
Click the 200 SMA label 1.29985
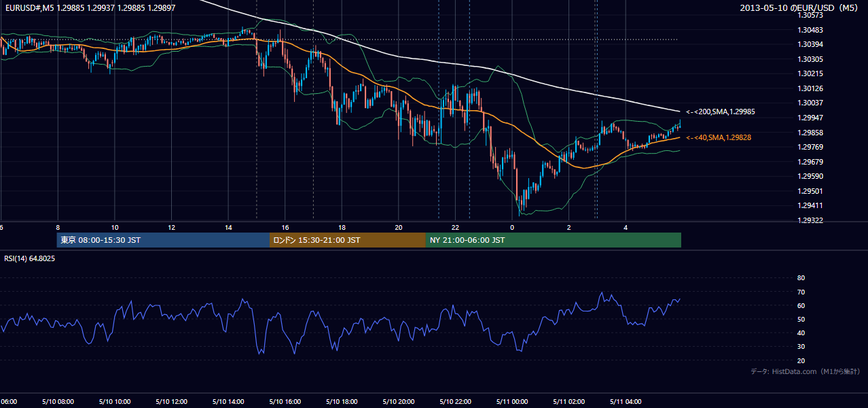pos(720,112)
